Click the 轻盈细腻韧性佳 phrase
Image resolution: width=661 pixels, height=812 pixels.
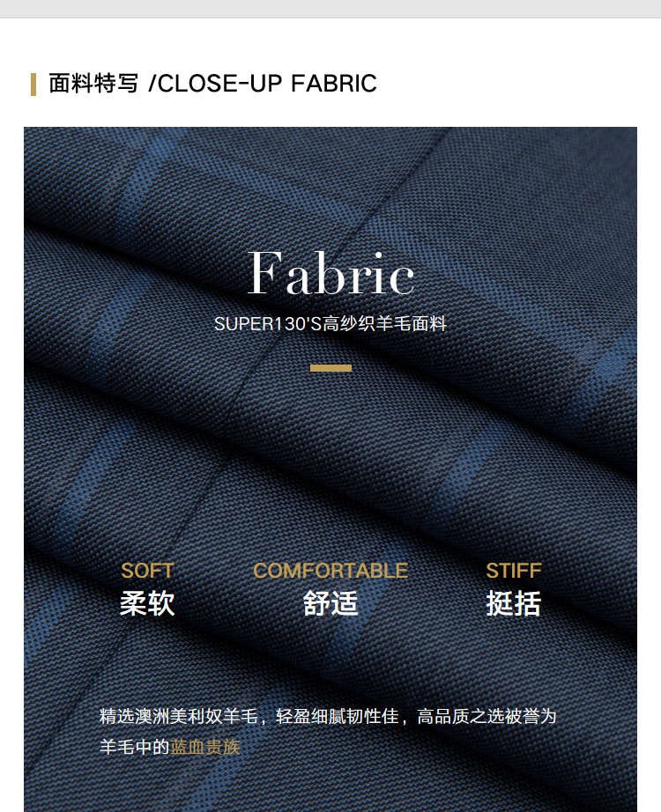click(x=338, y=716)
